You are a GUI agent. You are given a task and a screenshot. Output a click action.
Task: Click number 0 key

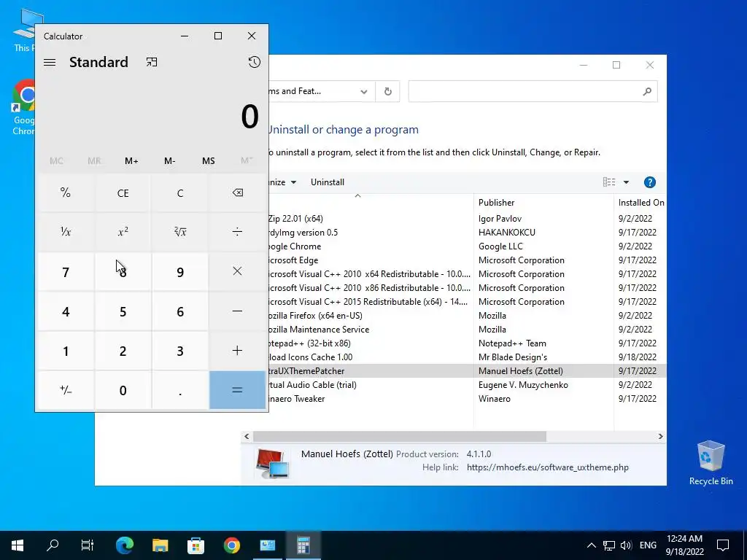click(123, 391)
